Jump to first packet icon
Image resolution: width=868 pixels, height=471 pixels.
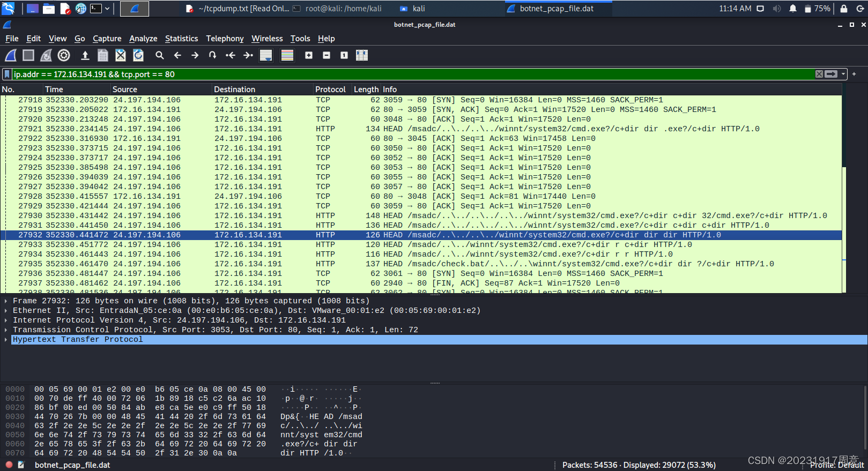point(231,55)
